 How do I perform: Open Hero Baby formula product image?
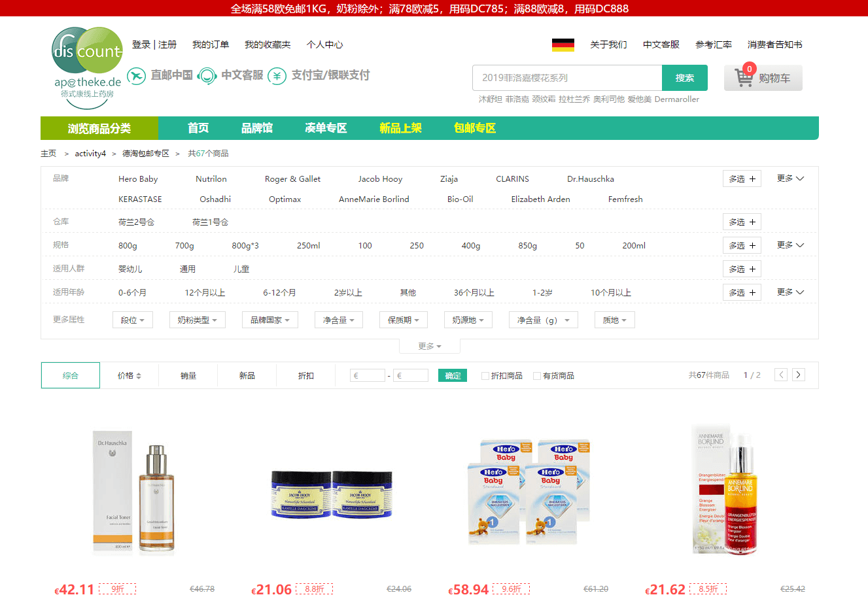[529, 492]
